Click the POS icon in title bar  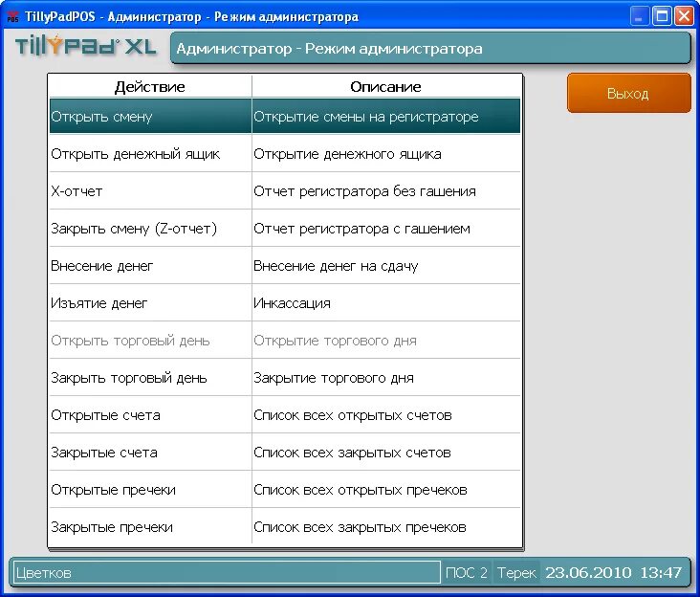click(x=12, y=16)
